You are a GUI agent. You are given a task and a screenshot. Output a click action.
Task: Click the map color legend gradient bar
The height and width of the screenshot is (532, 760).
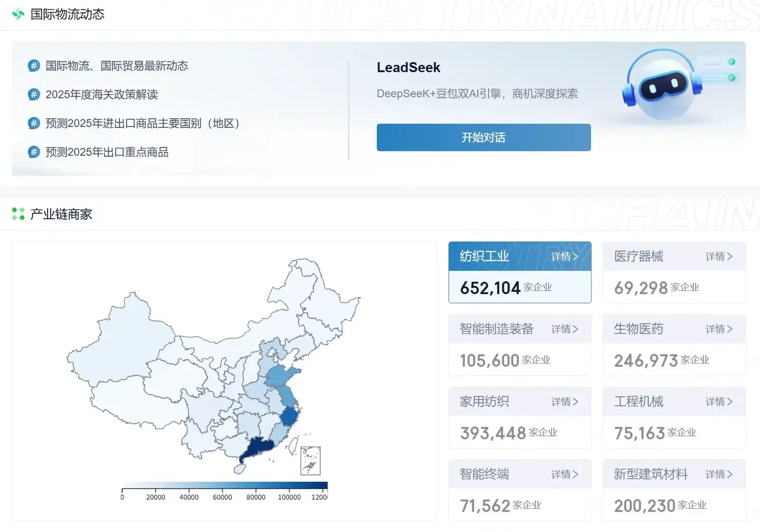(x=225, y=485)
